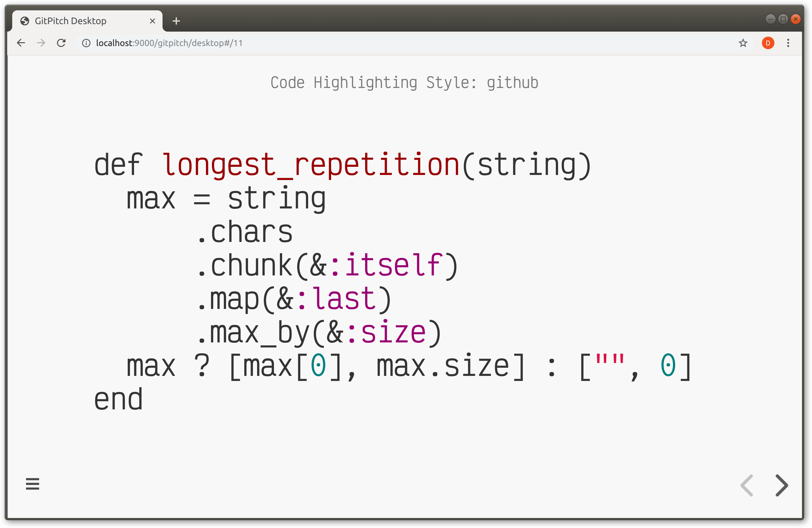Open Chrome's three-dot menu
The height and width of the screenshot is (528, 812).
[x=788, y=43]
